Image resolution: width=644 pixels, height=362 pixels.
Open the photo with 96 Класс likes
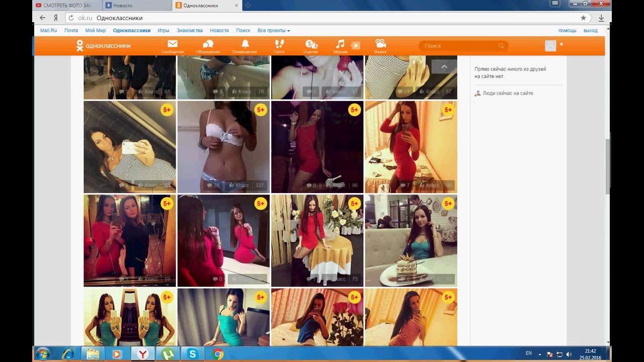tap(317, 147)
